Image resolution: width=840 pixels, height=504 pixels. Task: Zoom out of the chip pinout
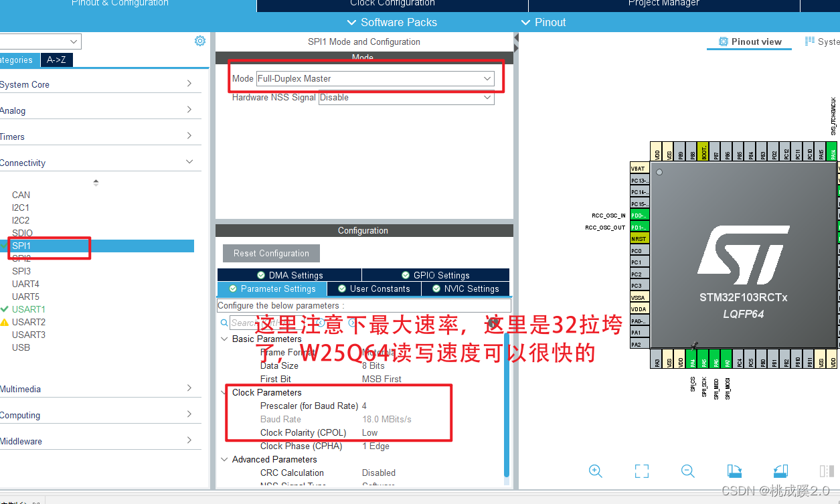[687, 471]
